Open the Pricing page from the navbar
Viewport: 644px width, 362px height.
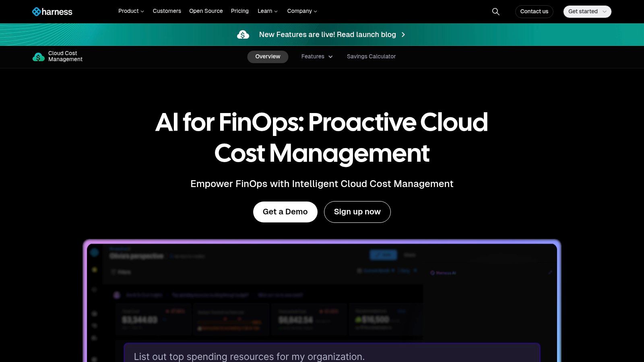(x=239, y=11)
